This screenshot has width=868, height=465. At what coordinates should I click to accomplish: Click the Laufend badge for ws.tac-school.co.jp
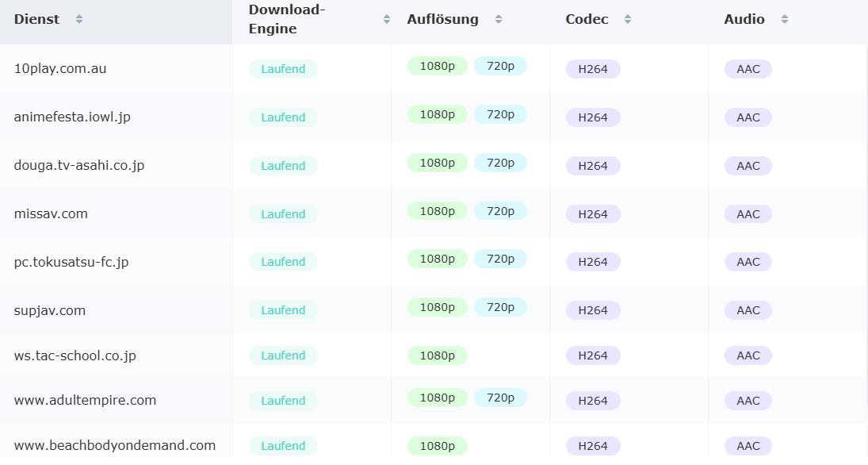click(283, 355)
